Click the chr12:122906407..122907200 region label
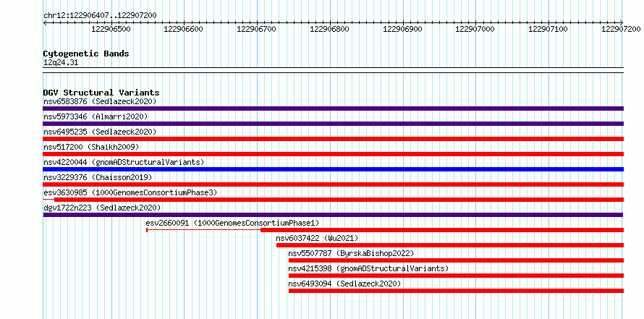This screenshot has height=319, width=644. 100,15
